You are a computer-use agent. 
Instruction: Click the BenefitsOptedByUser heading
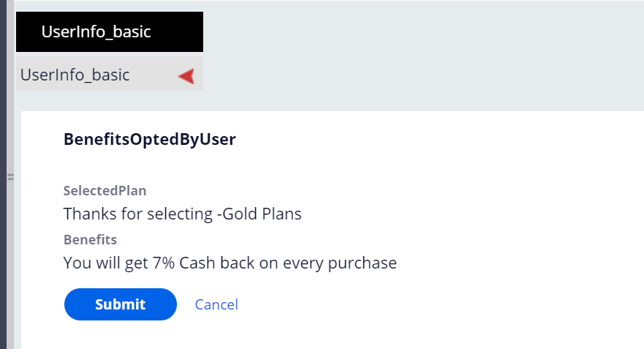pos(150,139)
